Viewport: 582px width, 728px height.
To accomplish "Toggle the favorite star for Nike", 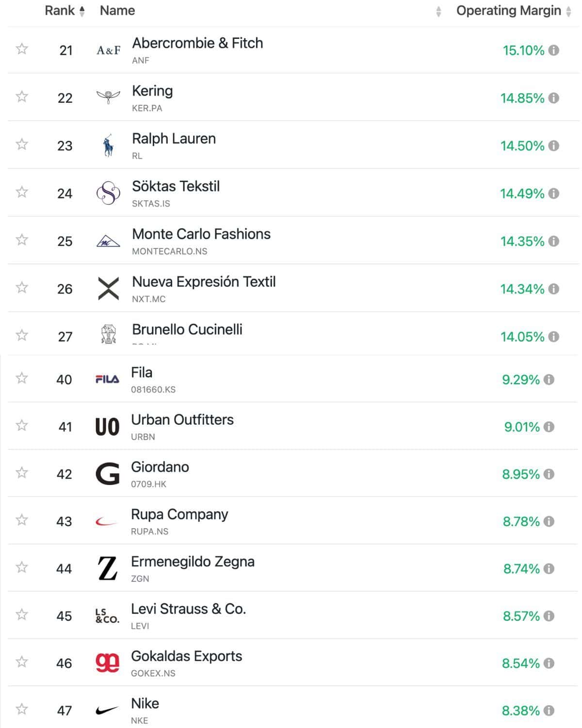I will pyautogui.click(x=22, y=710).
